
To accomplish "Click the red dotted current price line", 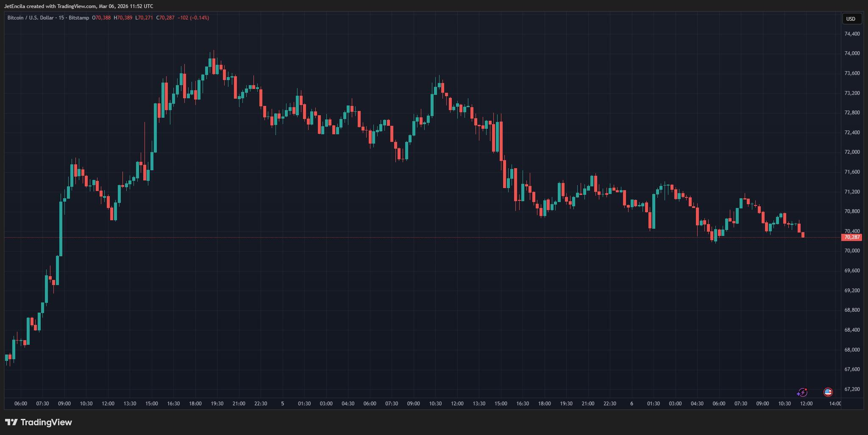I will click(424, 237).
